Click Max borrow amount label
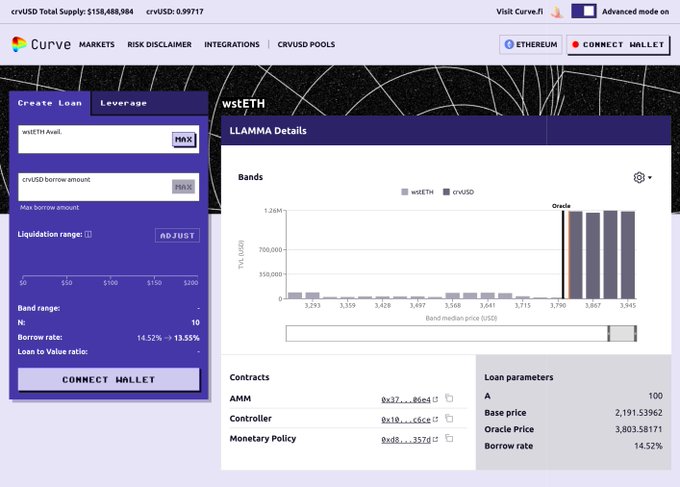 pos(49,208)
